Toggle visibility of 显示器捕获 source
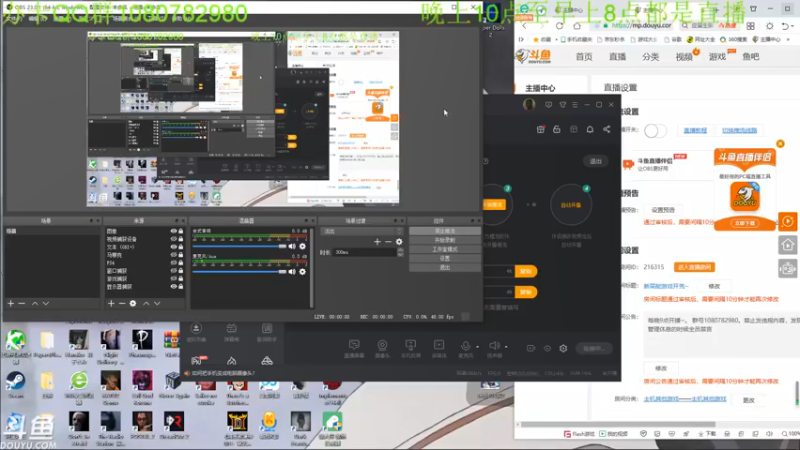800x450 pixels. click(173, 286)
